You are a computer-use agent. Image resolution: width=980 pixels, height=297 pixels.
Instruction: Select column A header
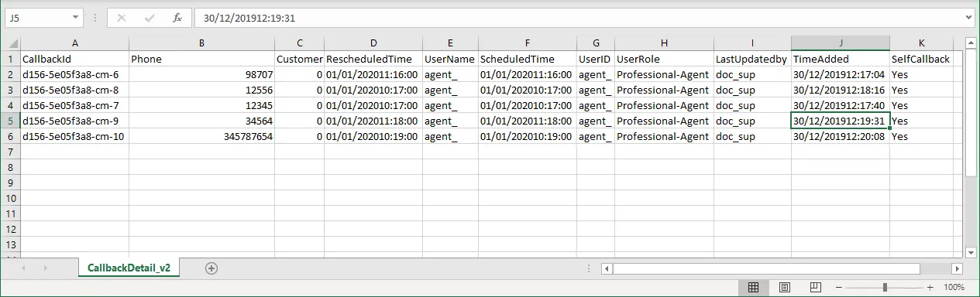click(74, 43)
